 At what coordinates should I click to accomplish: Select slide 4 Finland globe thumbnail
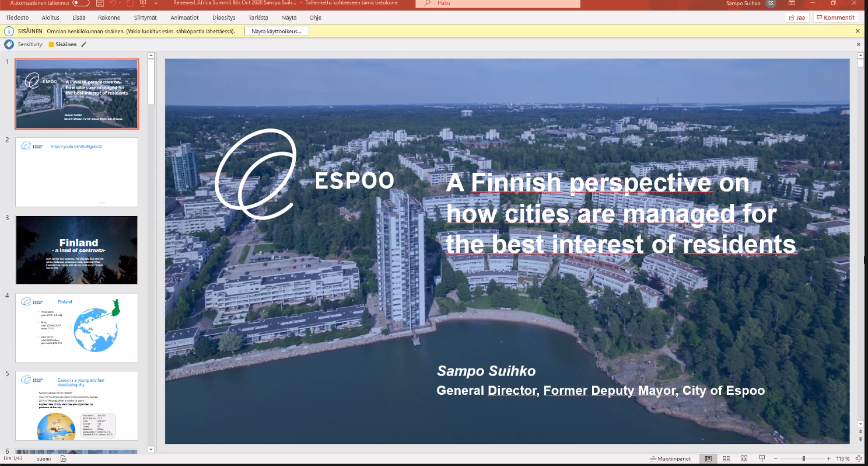[77, 328]
